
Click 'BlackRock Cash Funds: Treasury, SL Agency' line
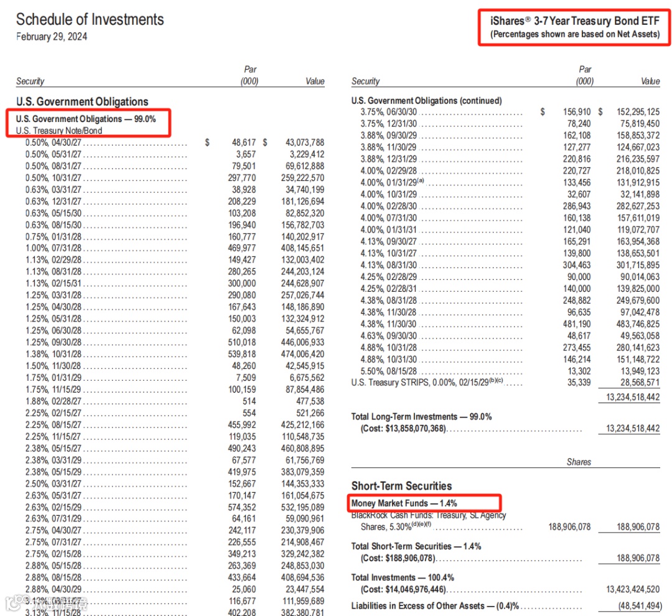[429, 515]
